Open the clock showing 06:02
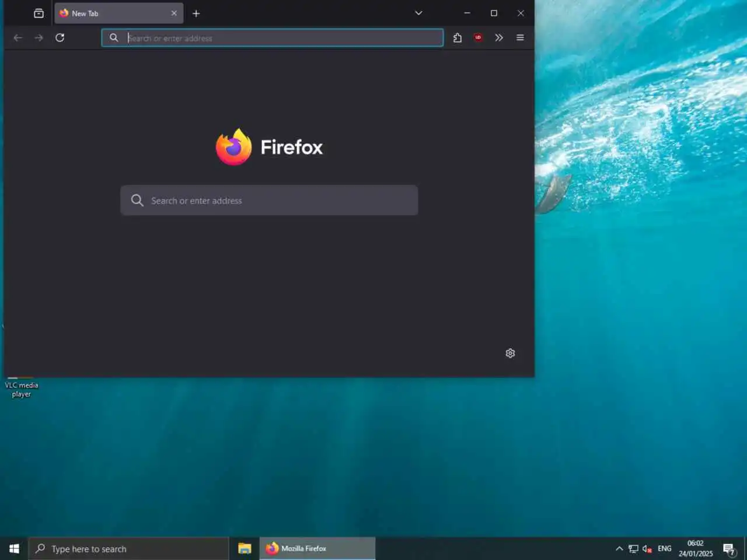 696,549
